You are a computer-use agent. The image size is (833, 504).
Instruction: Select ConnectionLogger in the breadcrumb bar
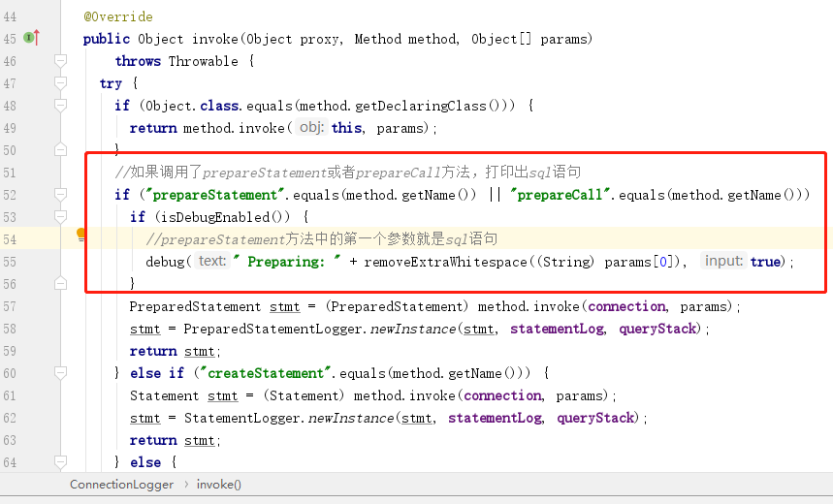(121, 485)
